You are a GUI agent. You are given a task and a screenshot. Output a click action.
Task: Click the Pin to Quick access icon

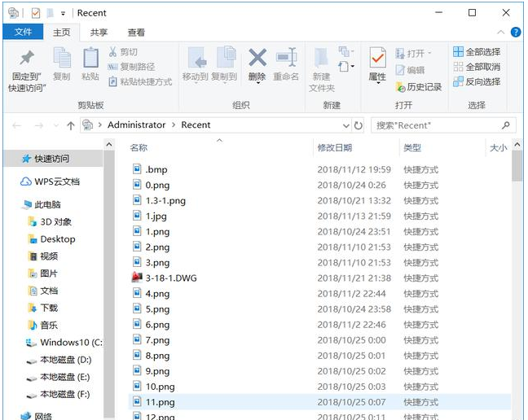point(27,58)
